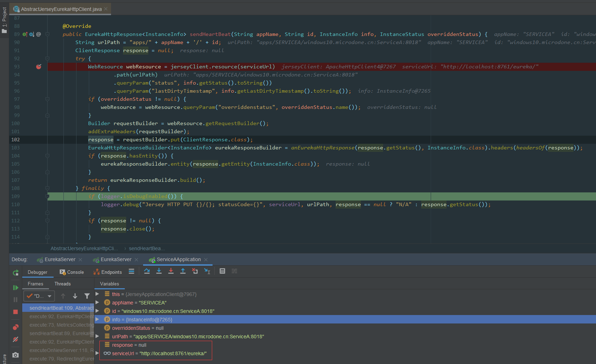
Task: Toggle the frames filter funnel icon
Action: coord(87,296)
